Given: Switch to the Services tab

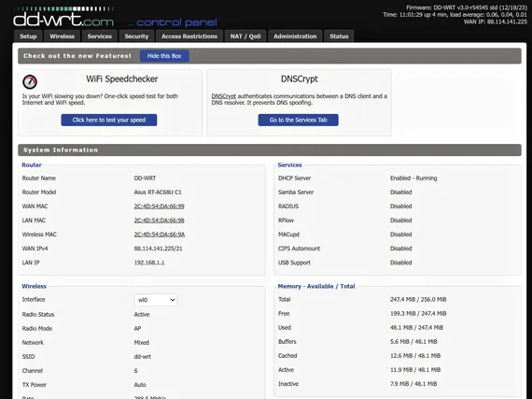Looking at the screenshot, I should tap(100, 36).
